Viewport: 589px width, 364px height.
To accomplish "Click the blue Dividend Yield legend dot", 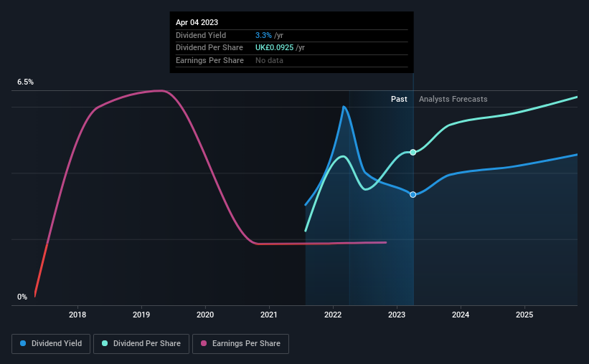I will pyautogui.click(x=23, y=343).
